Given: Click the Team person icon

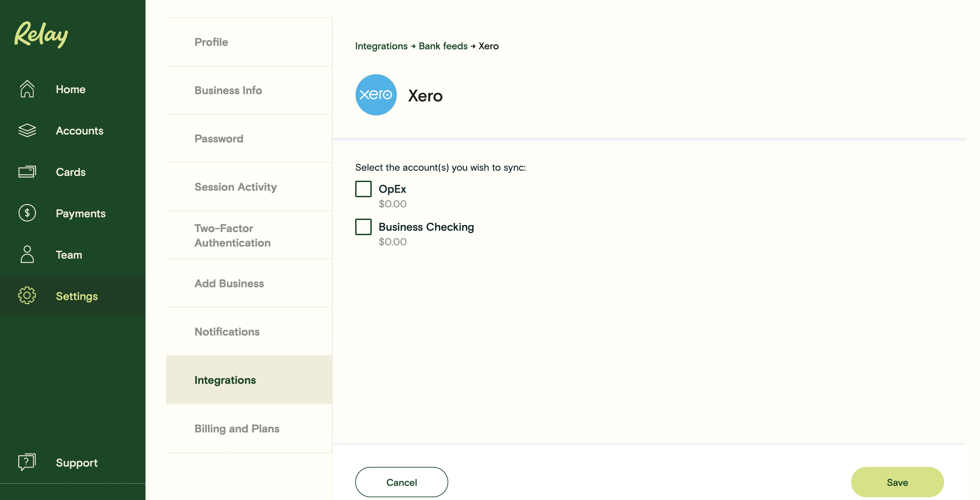Looking at the screenshot, I should point(27,254).
